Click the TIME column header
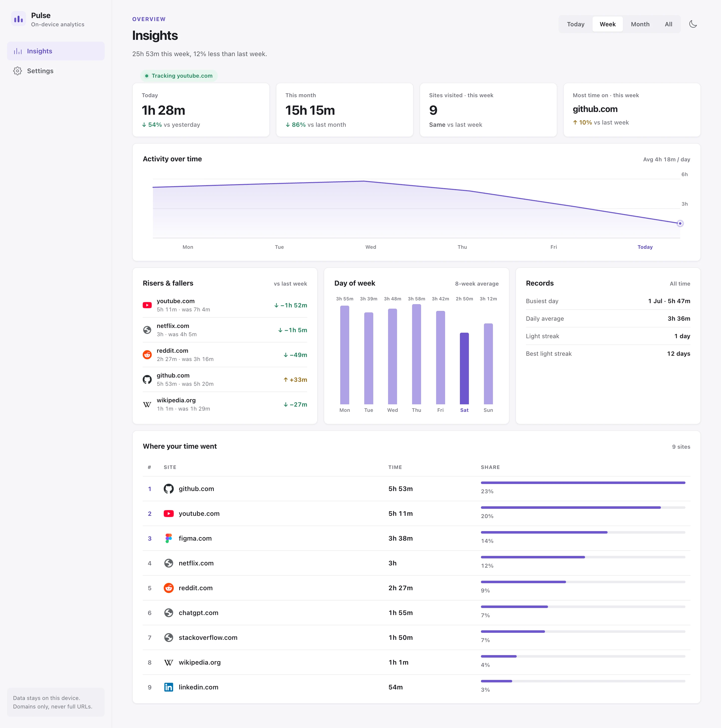 395,467
